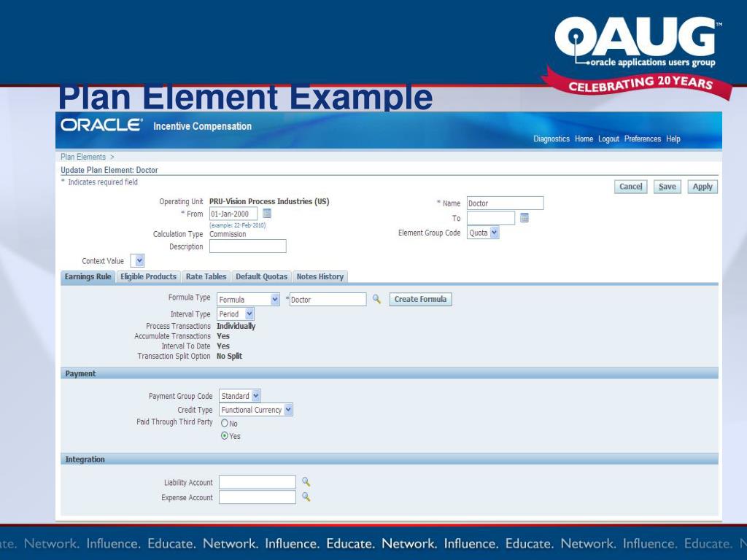
Task: Navigate to Plan Elements breadcrumb
Action: pos(83,157)
